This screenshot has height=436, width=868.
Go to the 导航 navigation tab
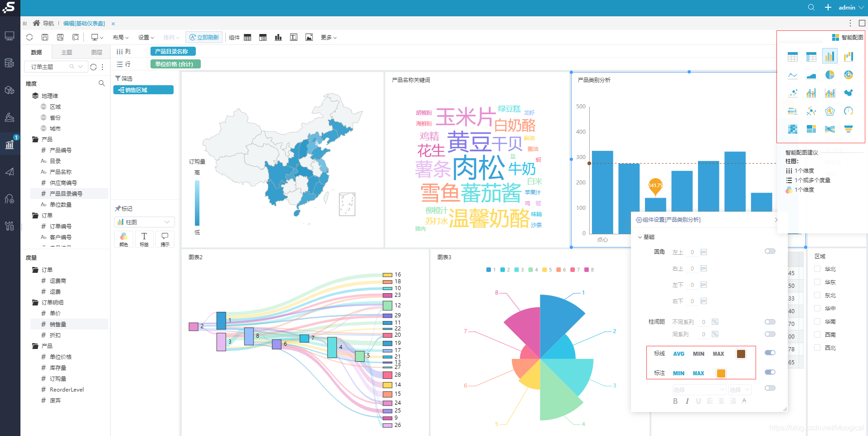[44, 23]
